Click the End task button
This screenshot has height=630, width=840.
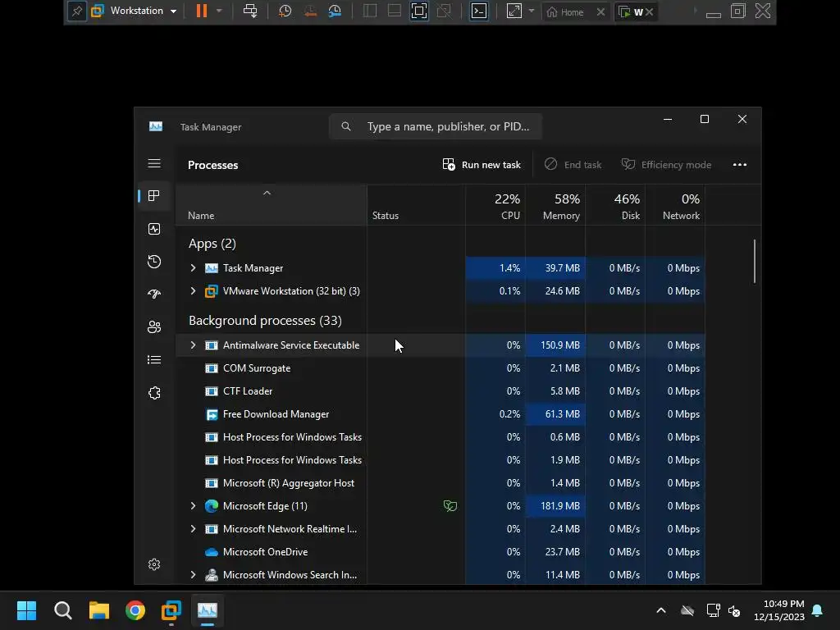[x=573, y=164]
